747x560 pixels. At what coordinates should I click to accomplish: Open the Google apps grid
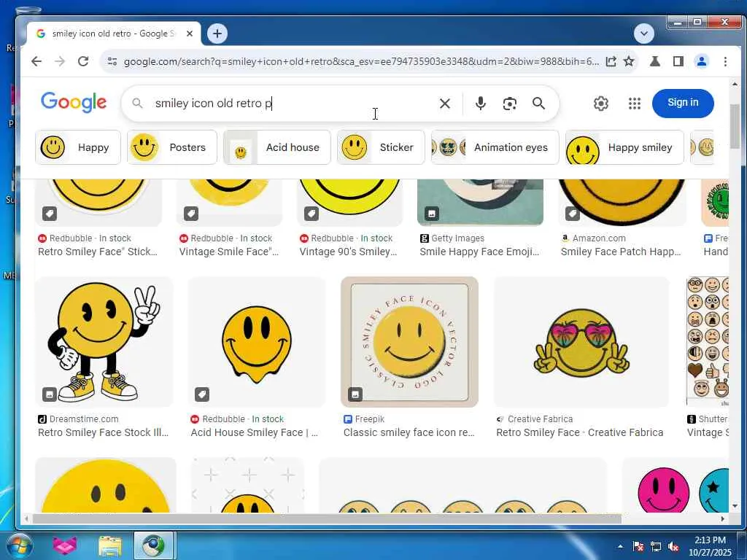pos(635,104)
